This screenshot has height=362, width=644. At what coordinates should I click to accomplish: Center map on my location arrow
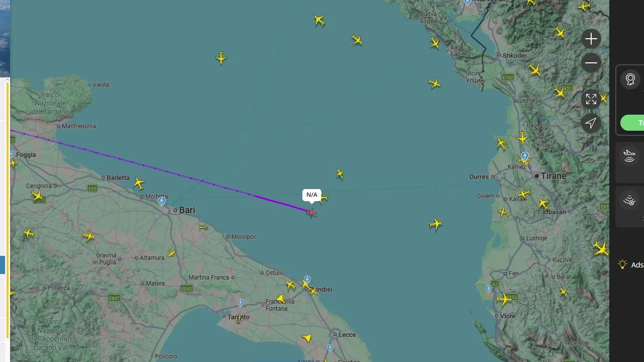pyautogui.click(x=591, y=123)
